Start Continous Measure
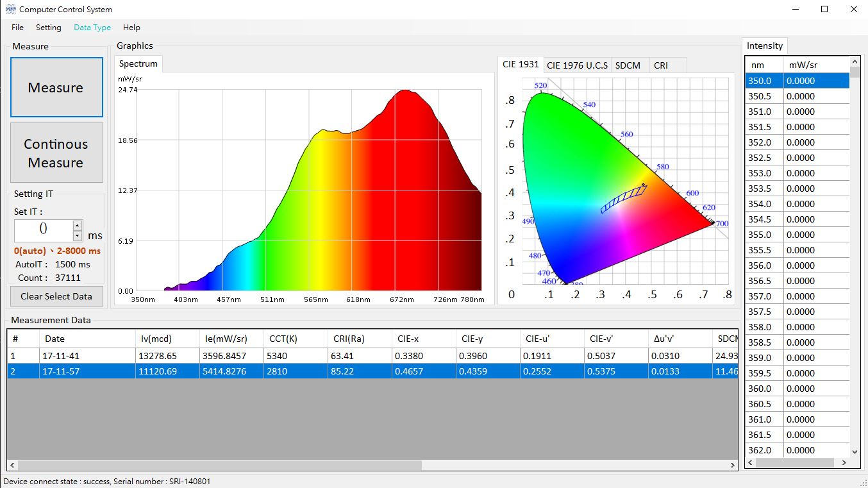This screenshot has height=488, width=868. point(56,153)
